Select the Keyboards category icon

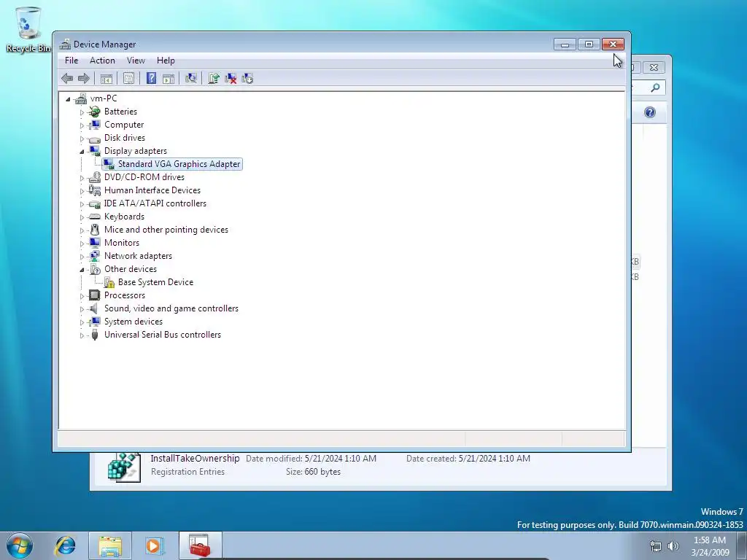(x=95, y=217)
